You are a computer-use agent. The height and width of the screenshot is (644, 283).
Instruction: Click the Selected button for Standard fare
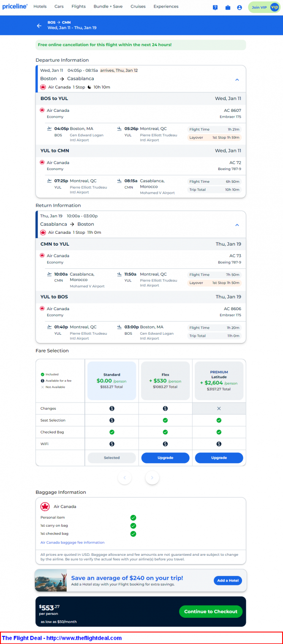click(112, 457)
